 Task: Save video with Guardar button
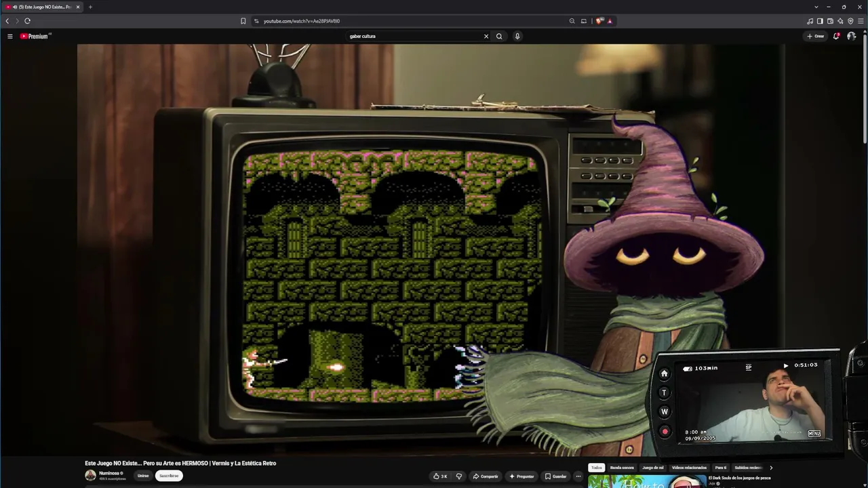pos(556,476)
